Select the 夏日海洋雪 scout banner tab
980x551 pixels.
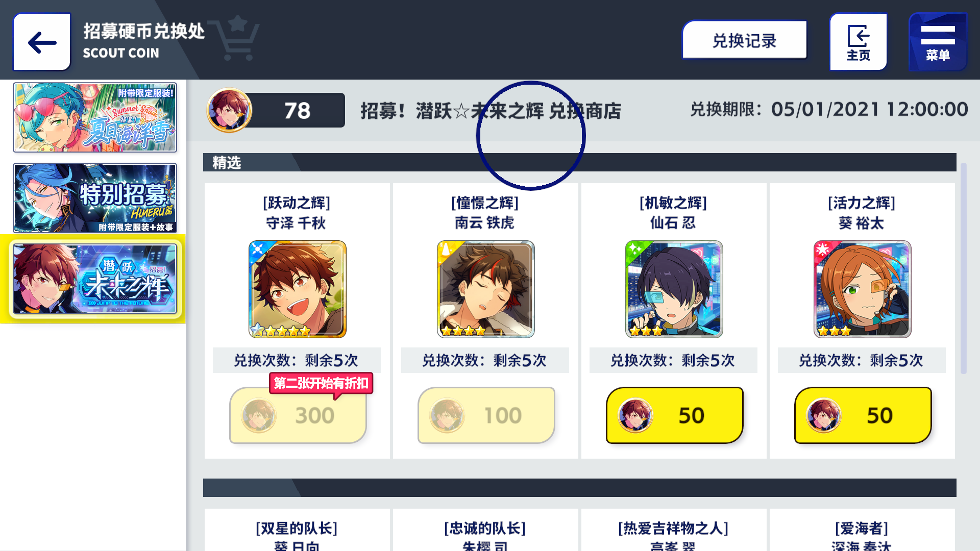(95, 117)
